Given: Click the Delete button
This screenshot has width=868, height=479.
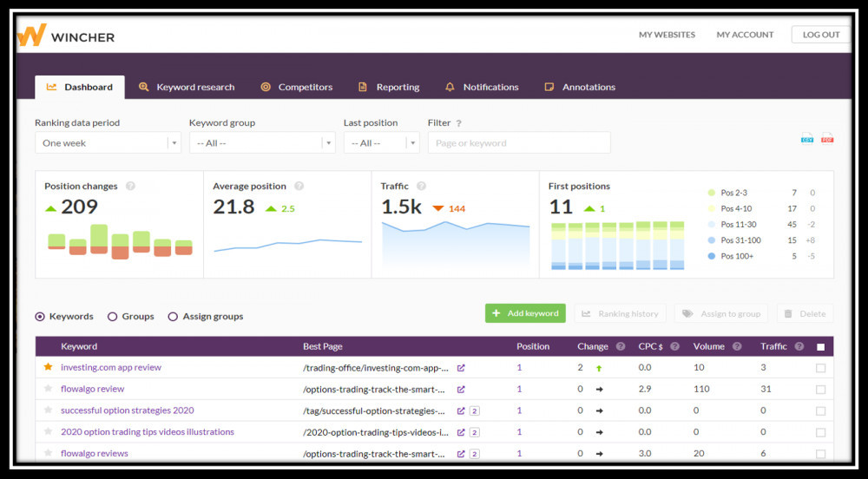Looking at the screenshot, I should (x=805, y=313).
